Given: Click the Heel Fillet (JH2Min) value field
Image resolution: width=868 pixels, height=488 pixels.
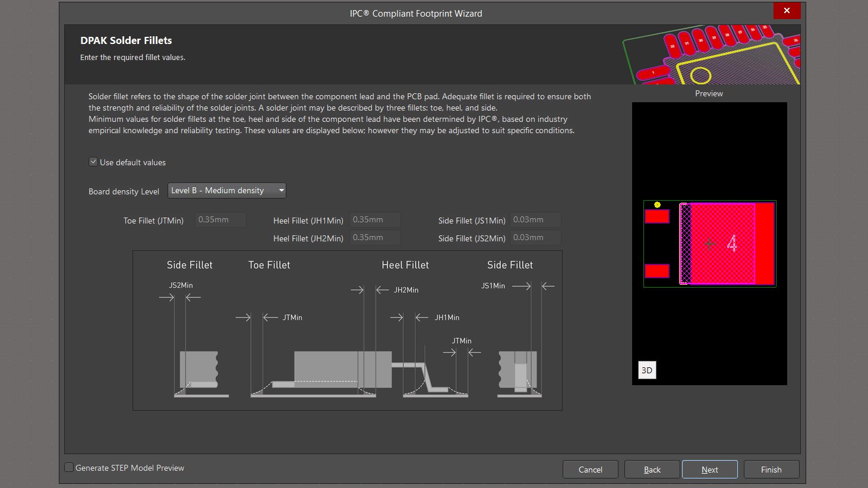Looking at the screenshot, I should point(375,238).
